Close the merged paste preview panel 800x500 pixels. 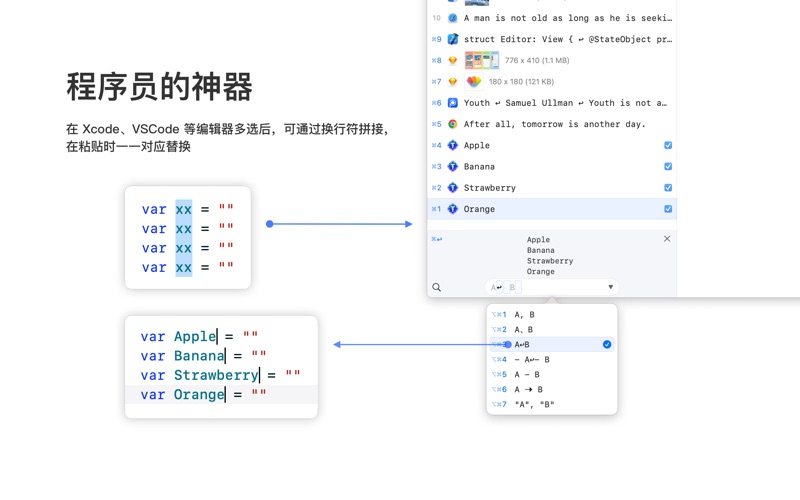coord(667,239)
